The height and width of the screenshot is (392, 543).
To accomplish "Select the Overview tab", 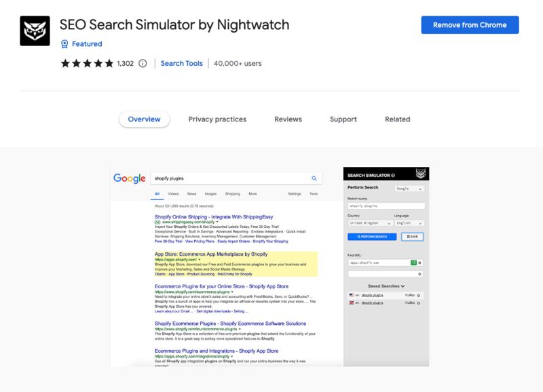I will 144,119.
